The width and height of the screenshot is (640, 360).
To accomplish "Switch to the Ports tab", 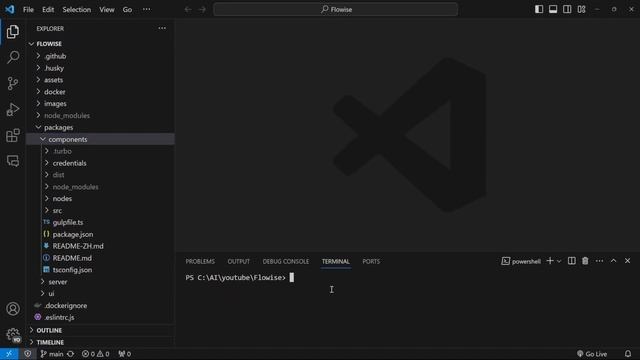I will point(371,261).
